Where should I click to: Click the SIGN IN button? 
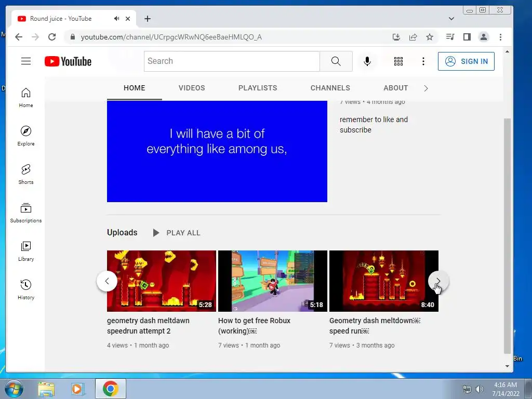point(466,61)
